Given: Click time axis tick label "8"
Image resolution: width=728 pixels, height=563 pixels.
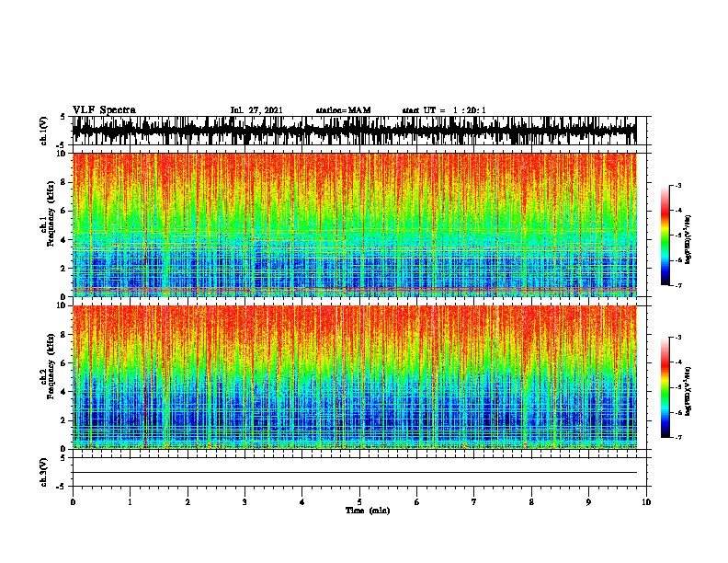Looking at the screenshot, I should coord(531,502).
